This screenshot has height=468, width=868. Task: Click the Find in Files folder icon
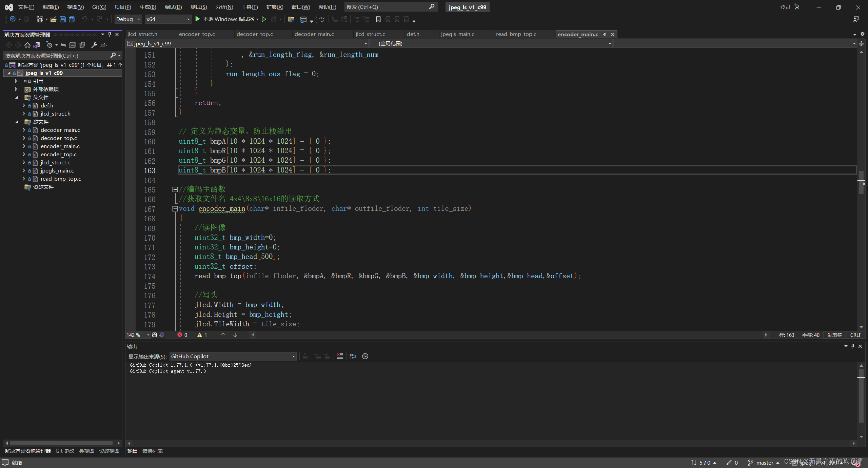click(x=291, y=19)
